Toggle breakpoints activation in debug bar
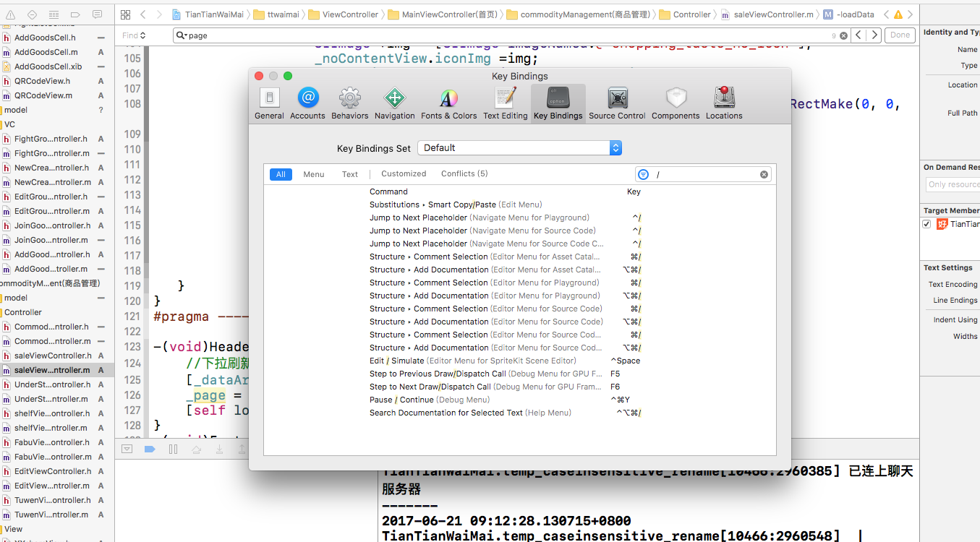The width and height of the screenshot is (980, 542). 150,449
